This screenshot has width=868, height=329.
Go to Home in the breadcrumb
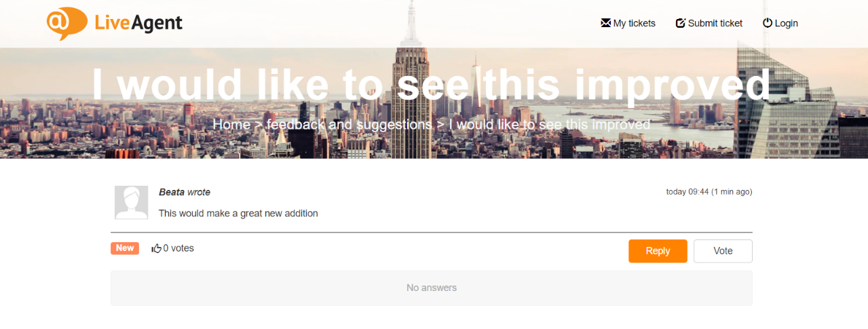pyautogui.click(x=231, y=125)
